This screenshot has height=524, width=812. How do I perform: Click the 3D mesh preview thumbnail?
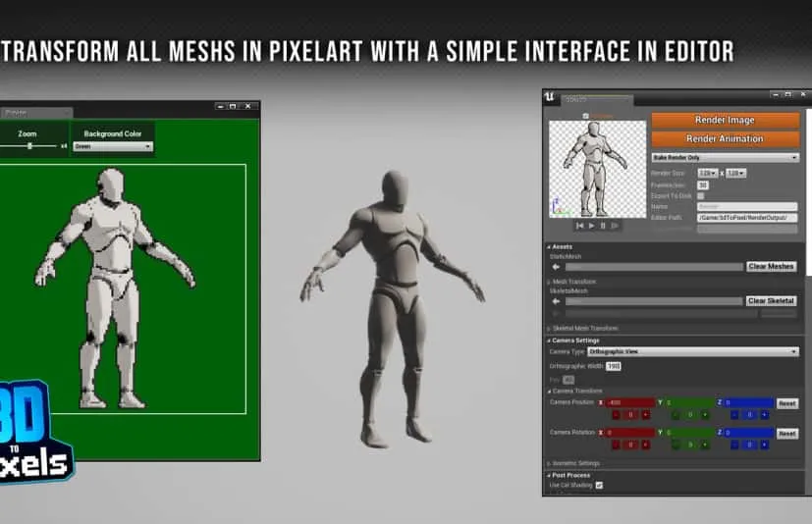pos(598,169)
